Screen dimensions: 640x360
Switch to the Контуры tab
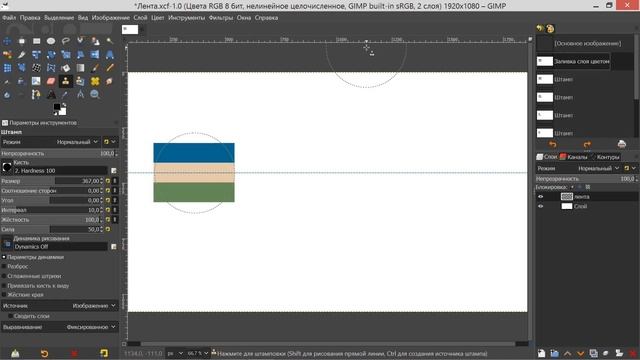pos(605,157)
